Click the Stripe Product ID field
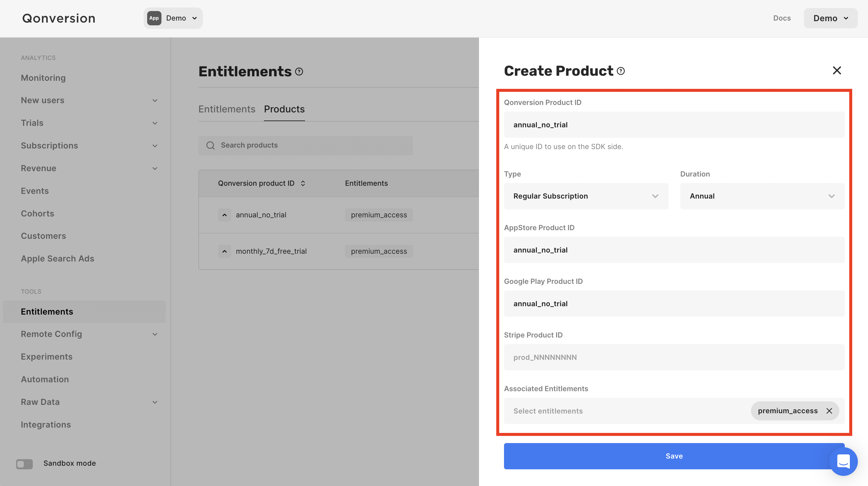The image size is (868, 486). point(674,357)
